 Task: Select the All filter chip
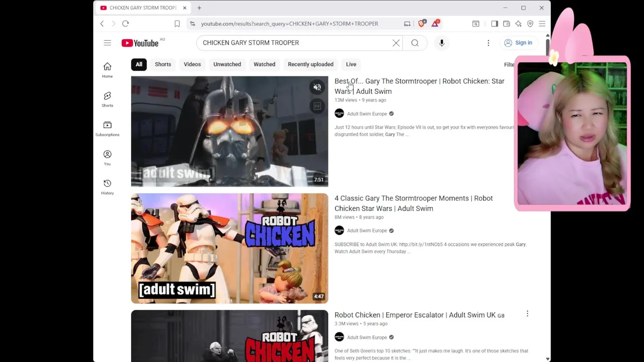click(x=139, y=64)
